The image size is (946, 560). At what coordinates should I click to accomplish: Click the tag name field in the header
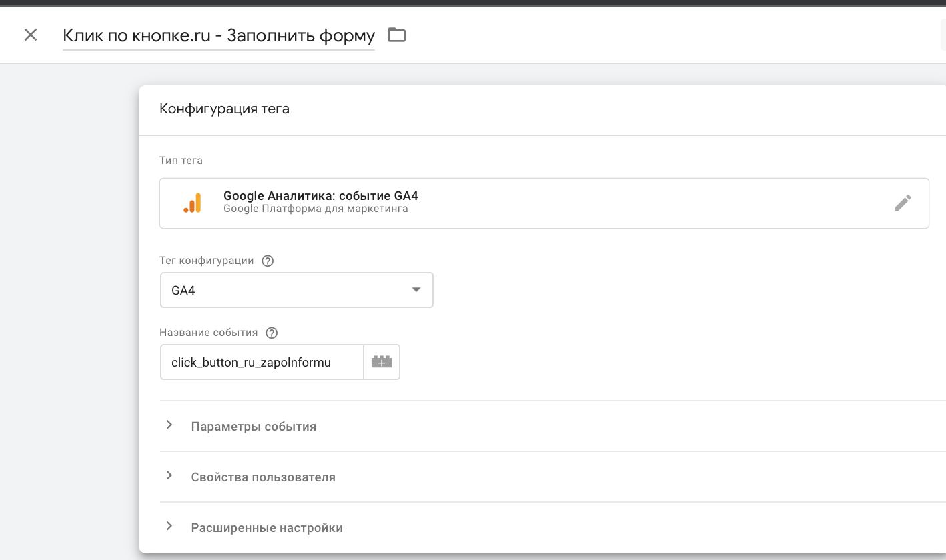(x=218, y=35)
